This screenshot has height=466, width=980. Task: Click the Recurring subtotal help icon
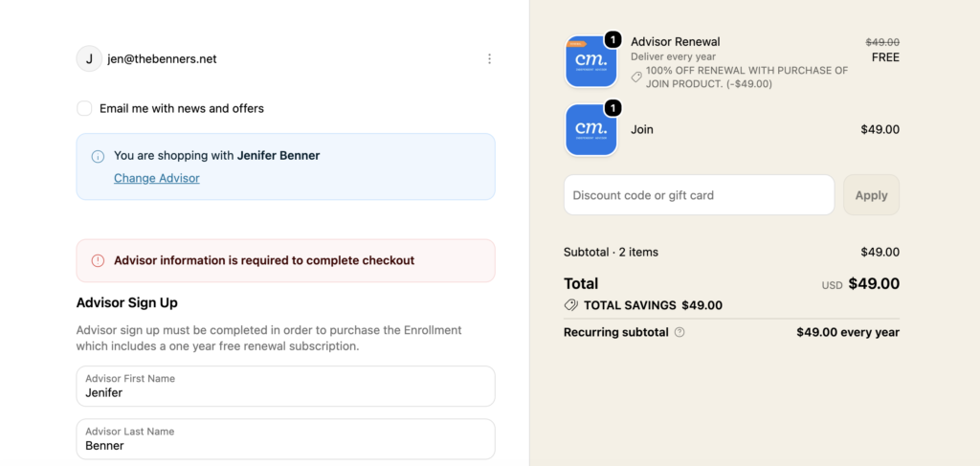tap(679, 332)
